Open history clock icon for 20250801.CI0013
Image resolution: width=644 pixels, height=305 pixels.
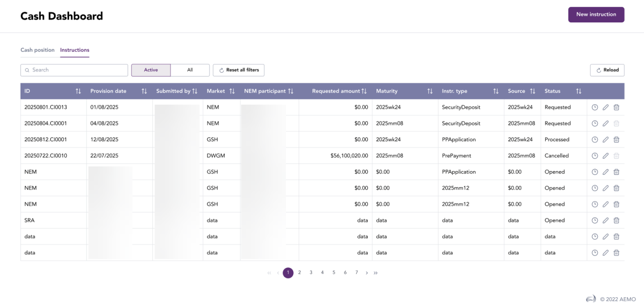[595, 107]
